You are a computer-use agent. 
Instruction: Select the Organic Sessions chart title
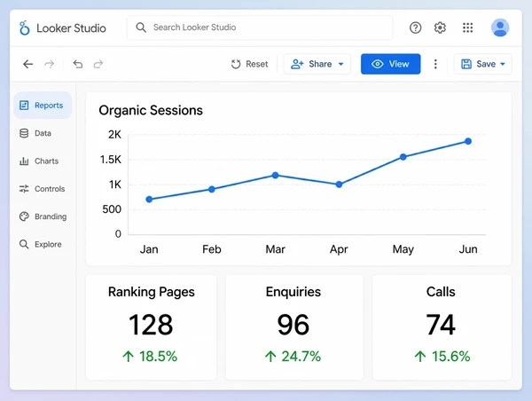point(151,110)
